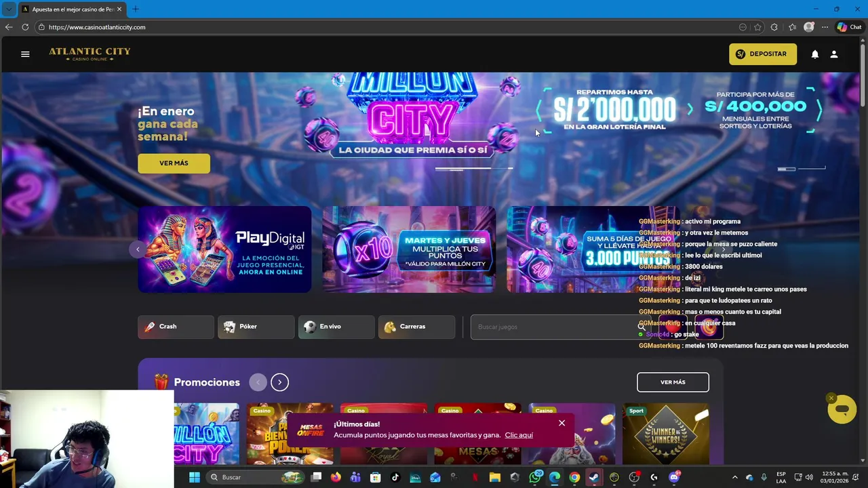868x488 pixels.
Task: Add page to favorites with star icon
Action: coord(757,27)
